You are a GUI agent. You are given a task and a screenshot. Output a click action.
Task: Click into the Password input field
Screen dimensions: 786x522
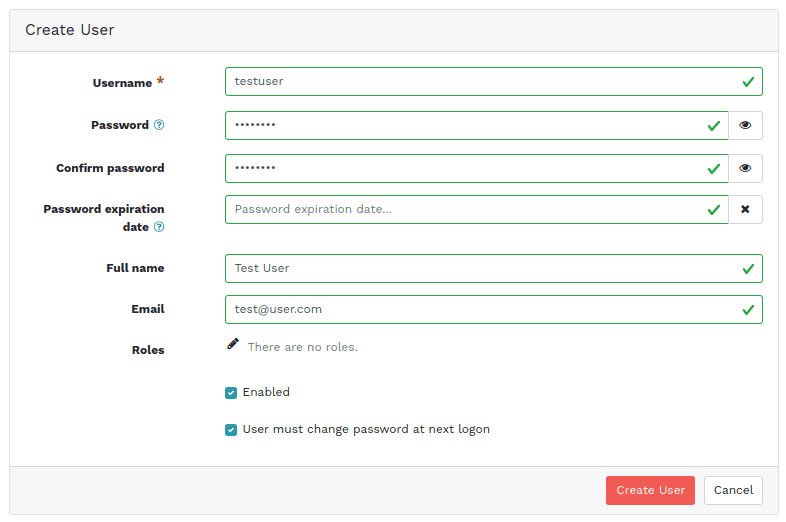click(x=460, y=125)
